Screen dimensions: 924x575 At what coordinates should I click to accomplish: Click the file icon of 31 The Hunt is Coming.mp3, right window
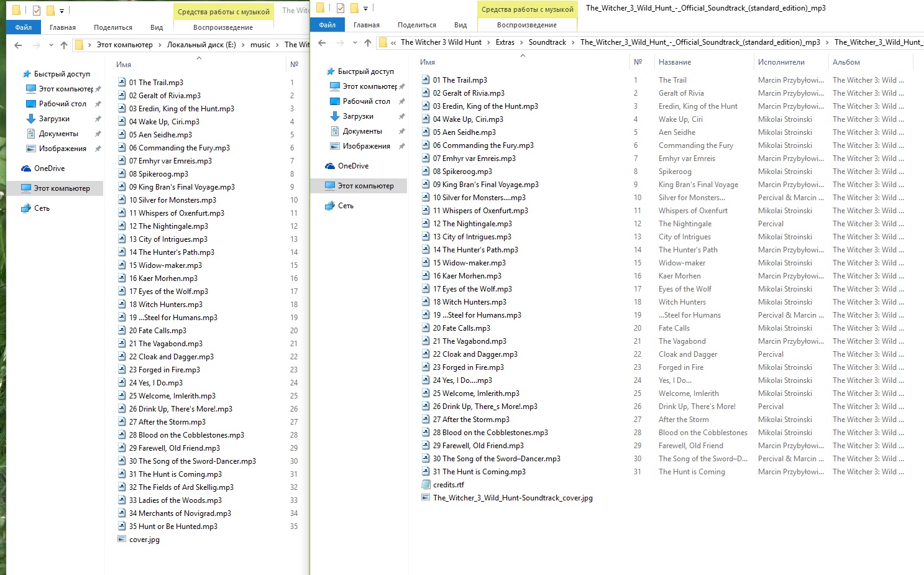click(x=426, y=472)
